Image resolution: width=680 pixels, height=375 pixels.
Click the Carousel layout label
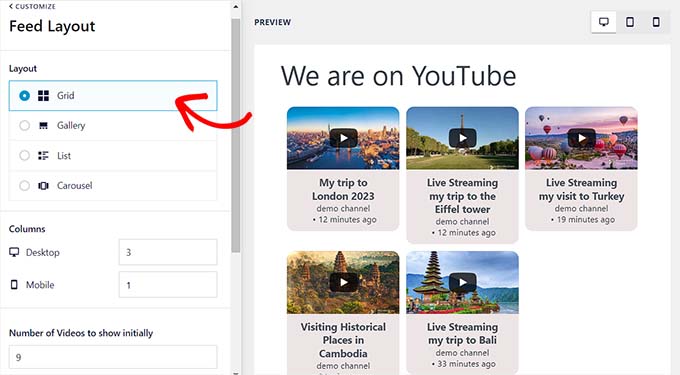tap(75, 186)
